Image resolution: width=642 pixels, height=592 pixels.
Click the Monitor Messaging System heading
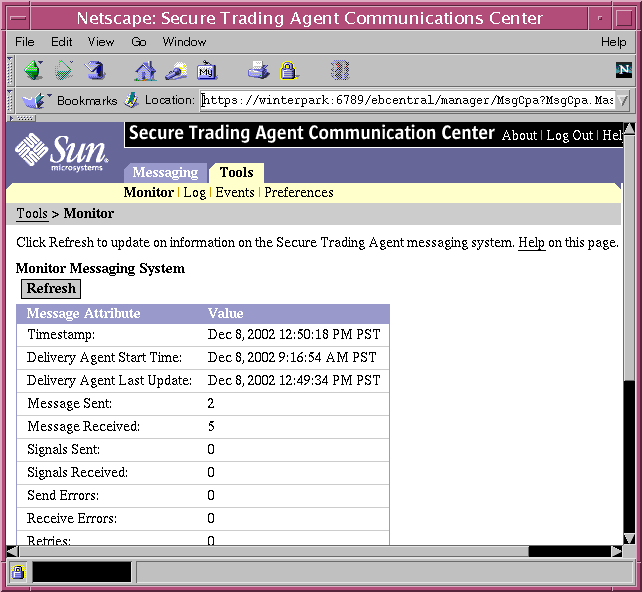tap(100, 269)
